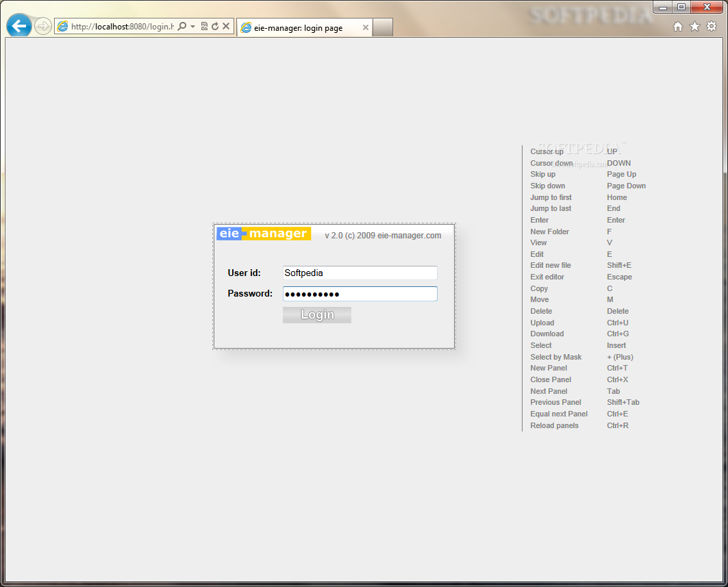Viewport: 728px width, 587px height.
Task: Click the Ctrl+R key text
Action: pos(618,425)
